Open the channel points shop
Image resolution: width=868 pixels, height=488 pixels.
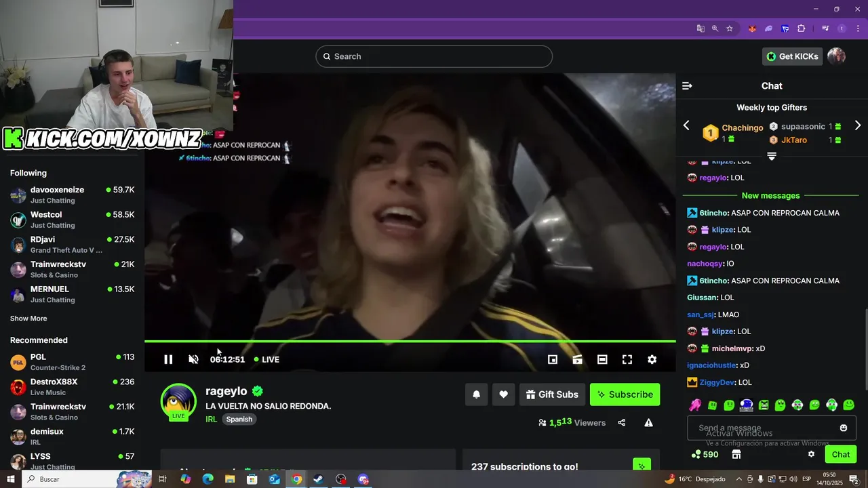pos(736,454)
